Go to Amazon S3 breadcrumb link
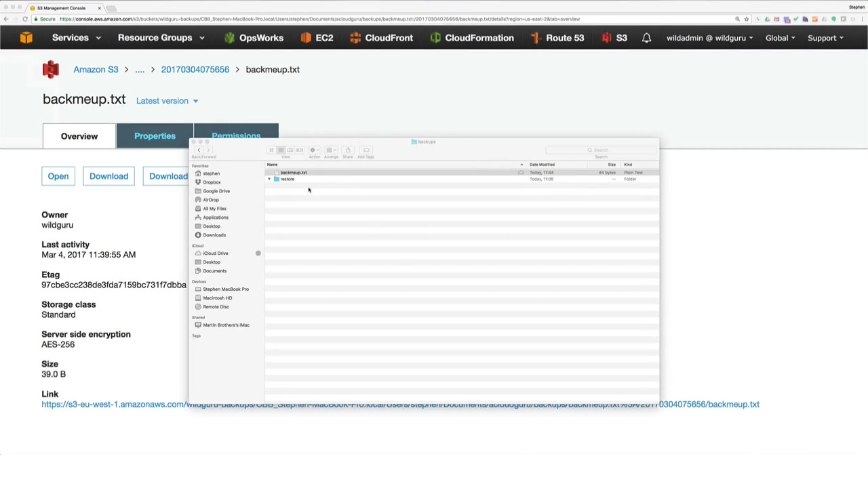 pos(96,69)
